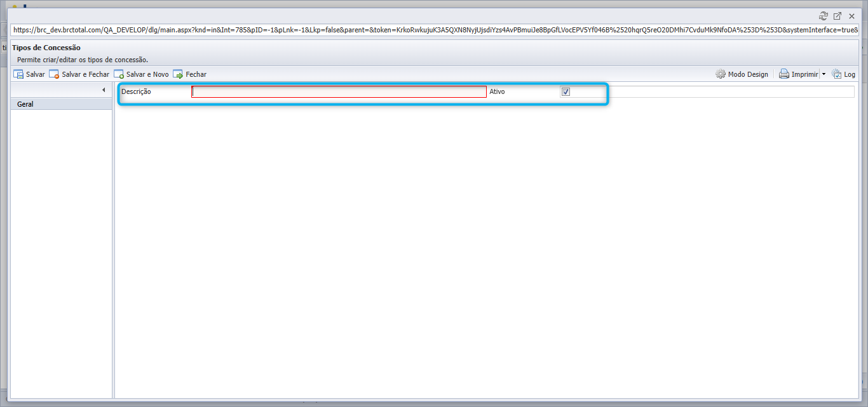This screenshot has height=407, width=868.
Task: Open dialog in a new window
Action: tap(837, 16)
